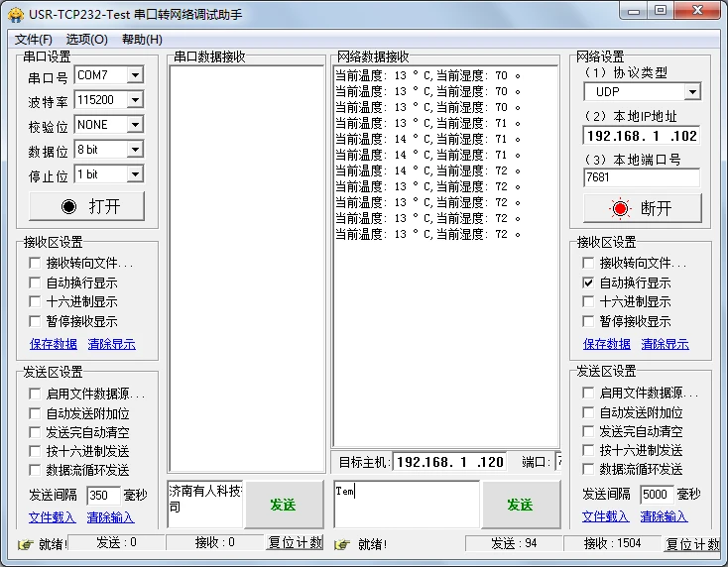Toggle network 自动发送附加位 checkbox
728x567 pixels.
point(588,412)
